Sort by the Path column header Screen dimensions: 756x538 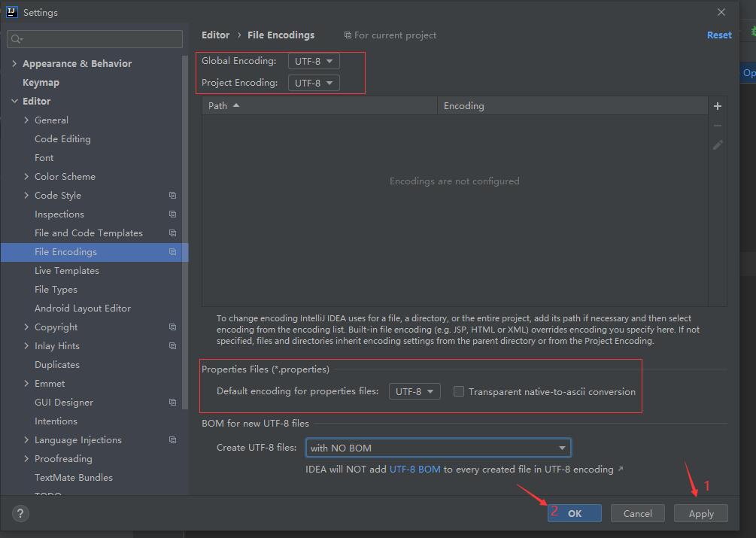pos(320,106)
